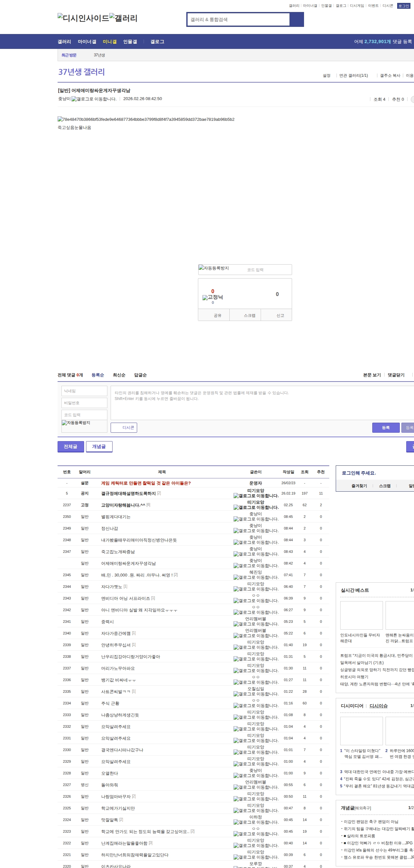
Task: Open the 설정 dropdown in the gallery header
Action: [326, 75]
